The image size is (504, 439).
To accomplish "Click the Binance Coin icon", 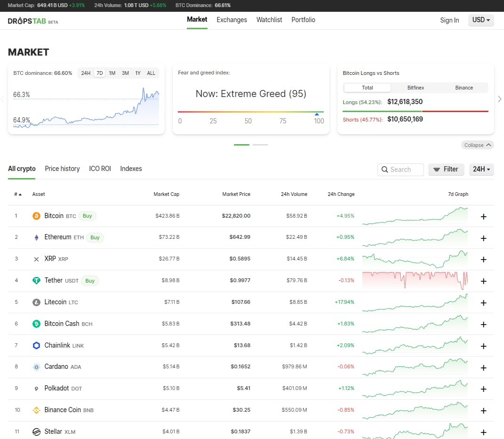I will point(36,410).
